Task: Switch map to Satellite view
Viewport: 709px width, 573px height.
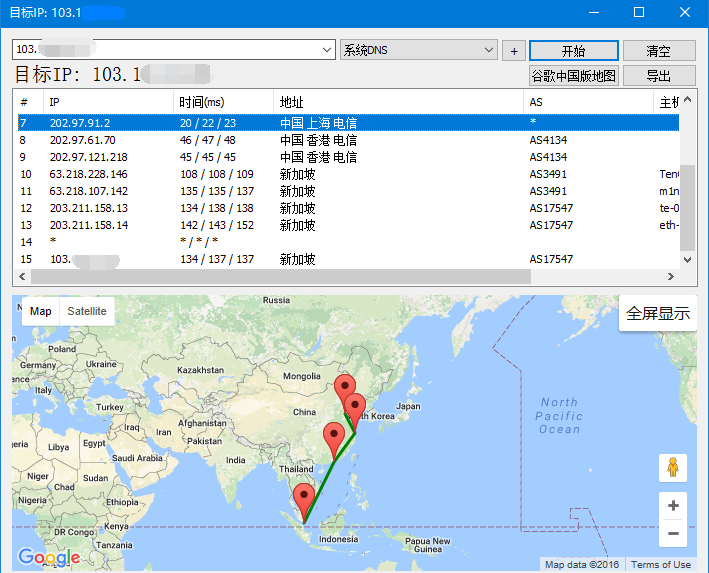Action: tap(87, 311)
